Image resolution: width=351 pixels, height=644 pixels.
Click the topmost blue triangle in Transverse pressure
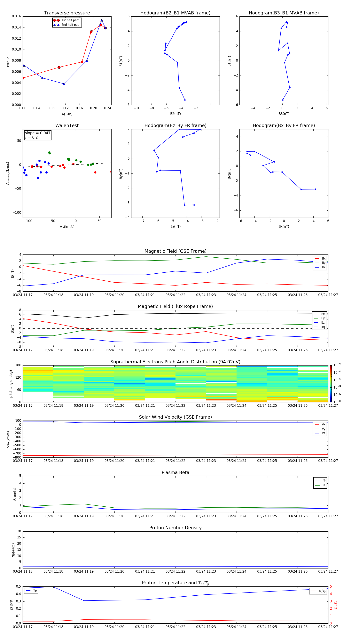[102, 20]
